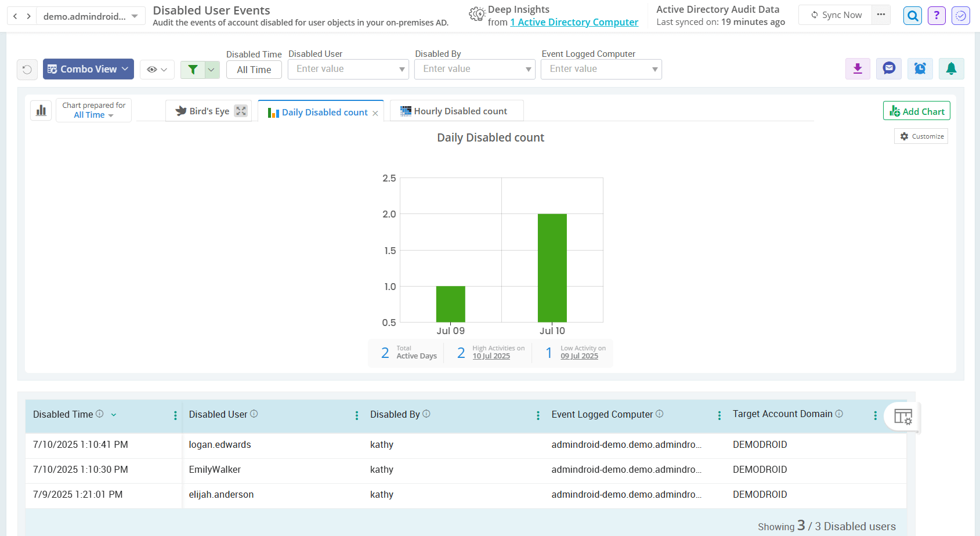Open the search magnifier icon
The image size is (980, 536).
913,16
